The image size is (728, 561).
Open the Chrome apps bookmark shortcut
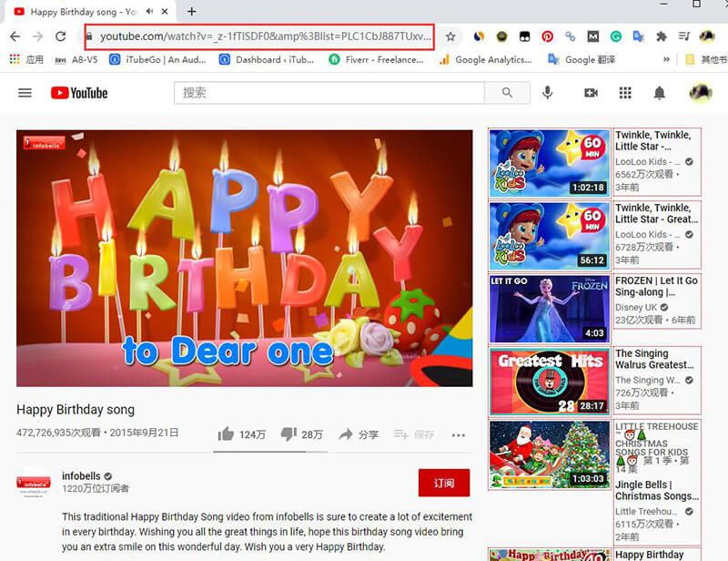pyautogui.click(x=26, y=59)
